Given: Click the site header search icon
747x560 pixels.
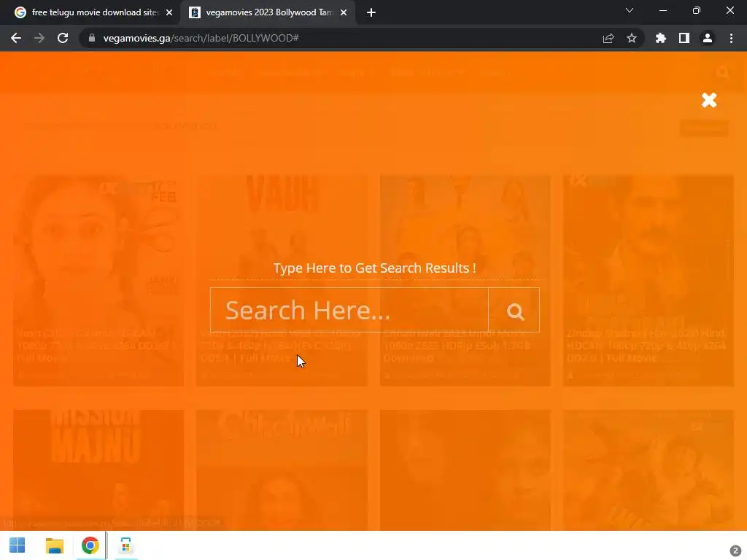Looking at the screenshot, I should click(x=723, y=72).
